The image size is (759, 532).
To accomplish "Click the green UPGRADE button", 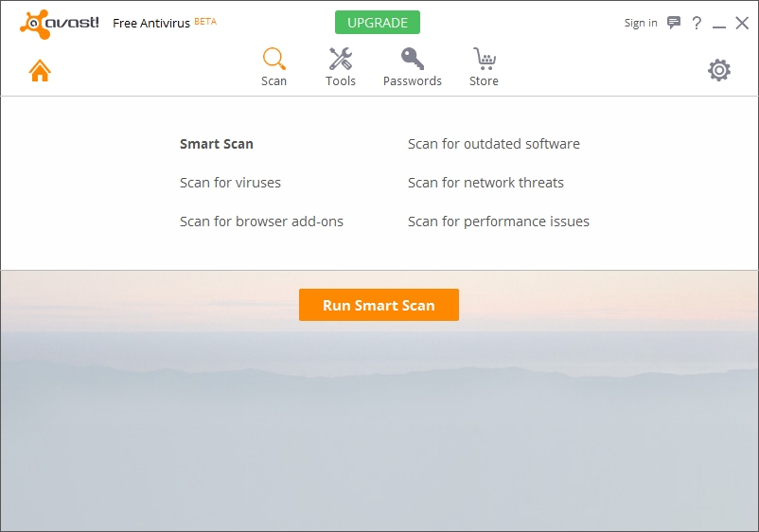I will (x=378, y=23).
